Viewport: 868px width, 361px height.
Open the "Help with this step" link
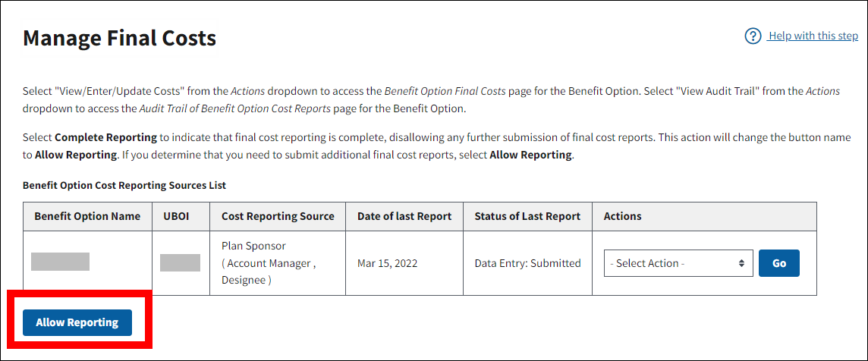[x=813, y=36]
